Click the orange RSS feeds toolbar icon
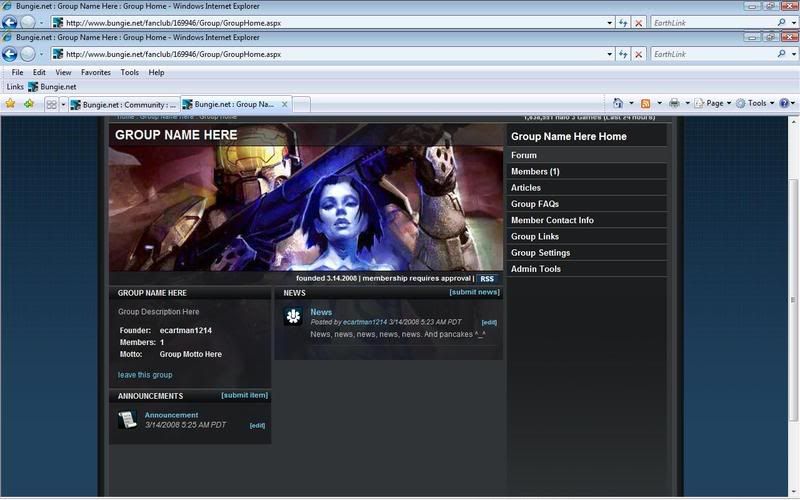Screen dimensions: 800x500 [x=646, y=103]
